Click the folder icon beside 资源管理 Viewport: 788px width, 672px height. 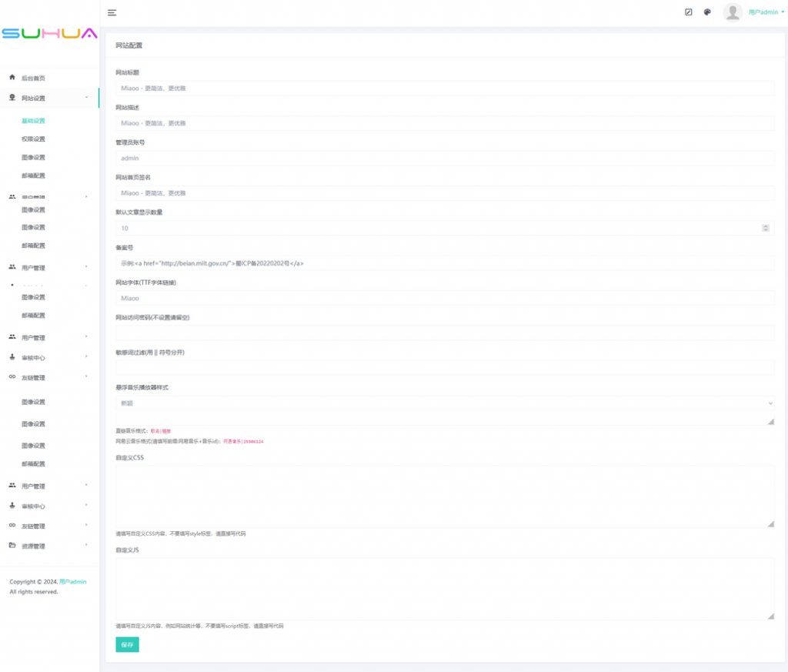(x=12, y=546)
